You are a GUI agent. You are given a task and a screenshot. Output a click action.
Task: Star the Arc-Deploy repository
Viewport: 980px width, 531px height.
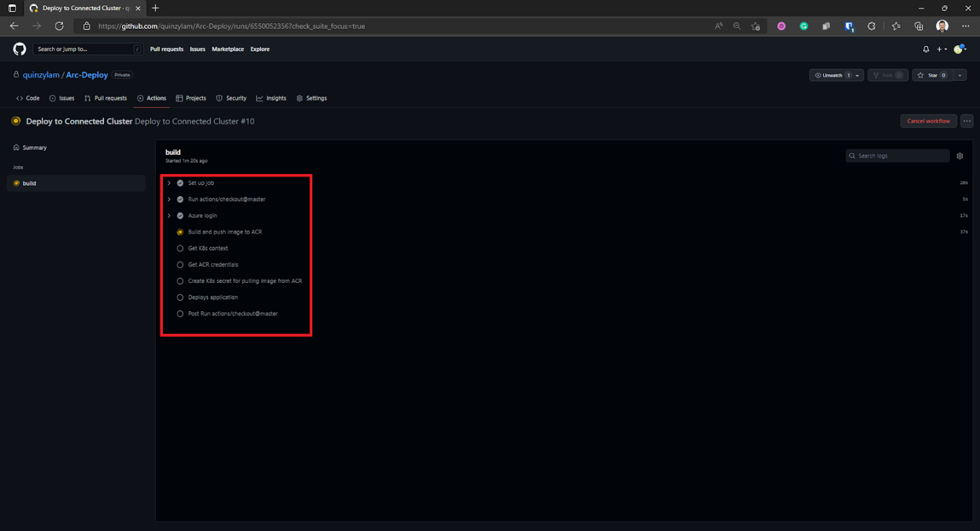pyautogui.click(x=932, y=75)
